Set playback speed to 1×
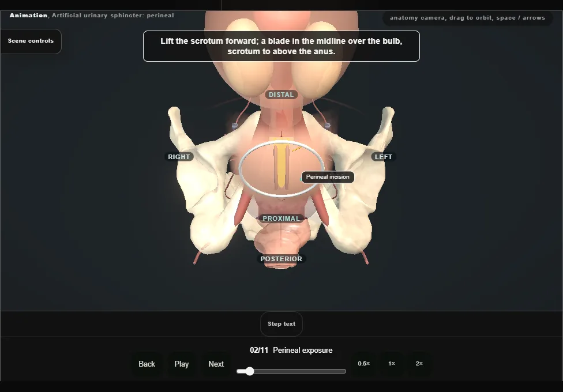 click(x=392, y=364)
